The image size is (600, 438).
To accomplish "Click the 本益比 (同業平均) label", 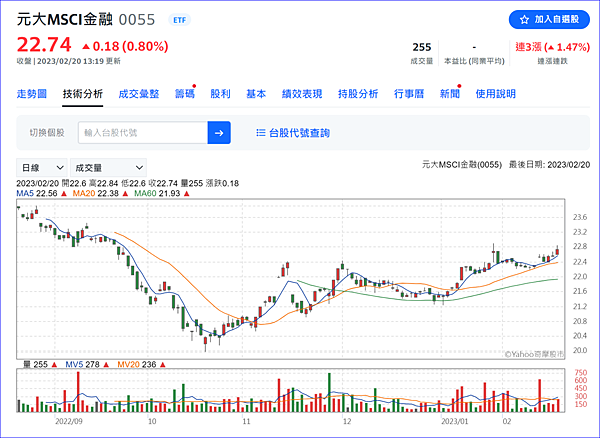I will coord(474,61).
